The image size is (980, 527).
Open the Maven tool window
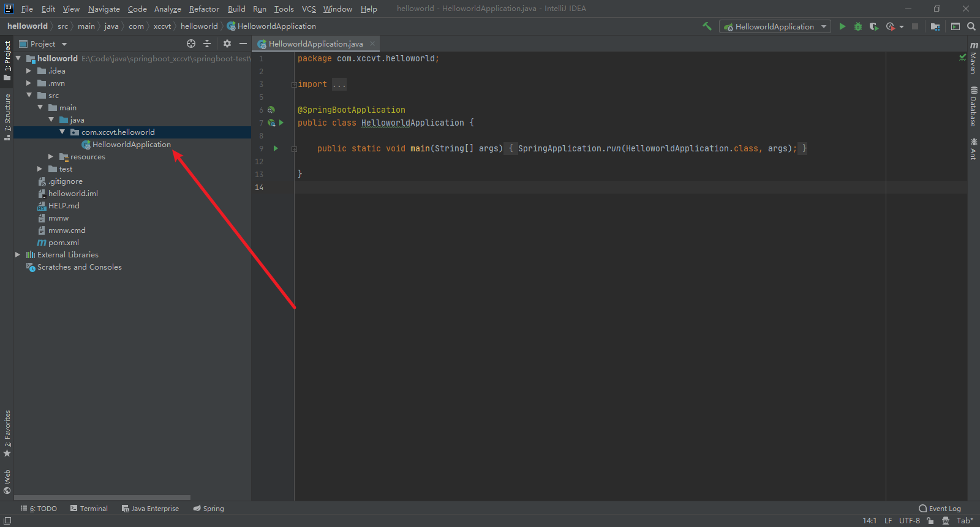(973, 58)
